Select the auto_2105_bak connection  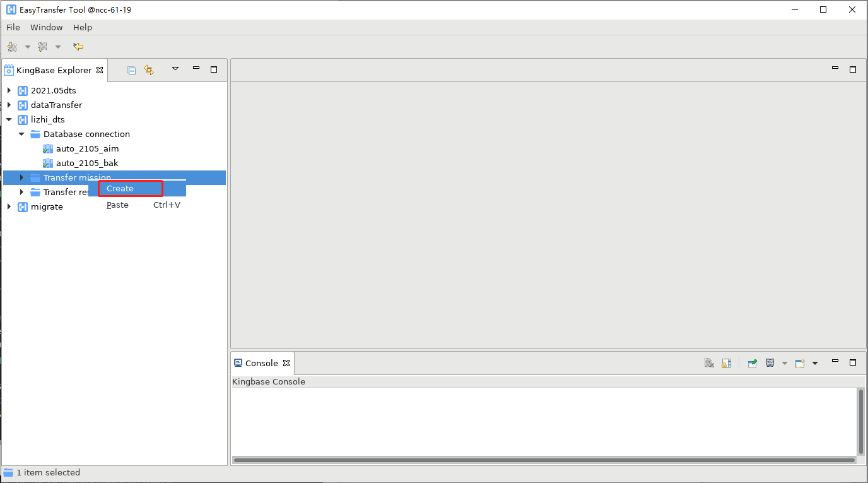[x=87, y=163]
